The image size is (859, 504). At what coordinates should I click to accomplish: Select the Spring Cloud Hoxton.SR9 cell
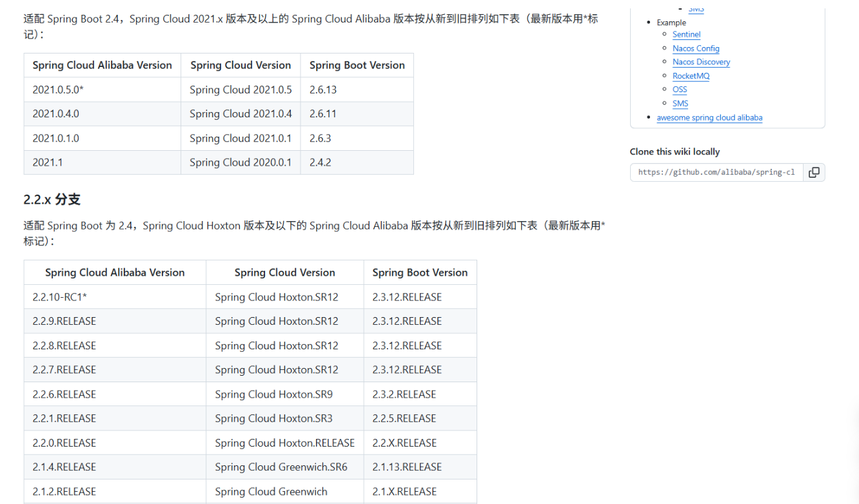(285, 394)
